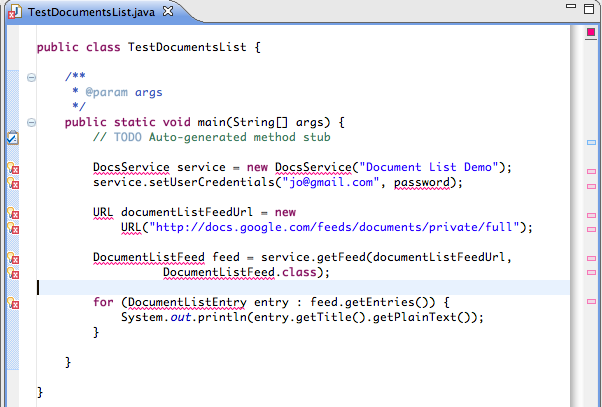Click the error marker on the setUserCredentials line

[x=12, y=183]
